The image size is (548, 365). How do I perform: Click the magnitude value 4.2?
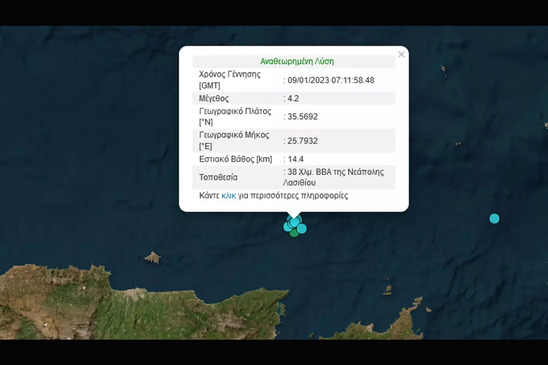pos(293,98)
